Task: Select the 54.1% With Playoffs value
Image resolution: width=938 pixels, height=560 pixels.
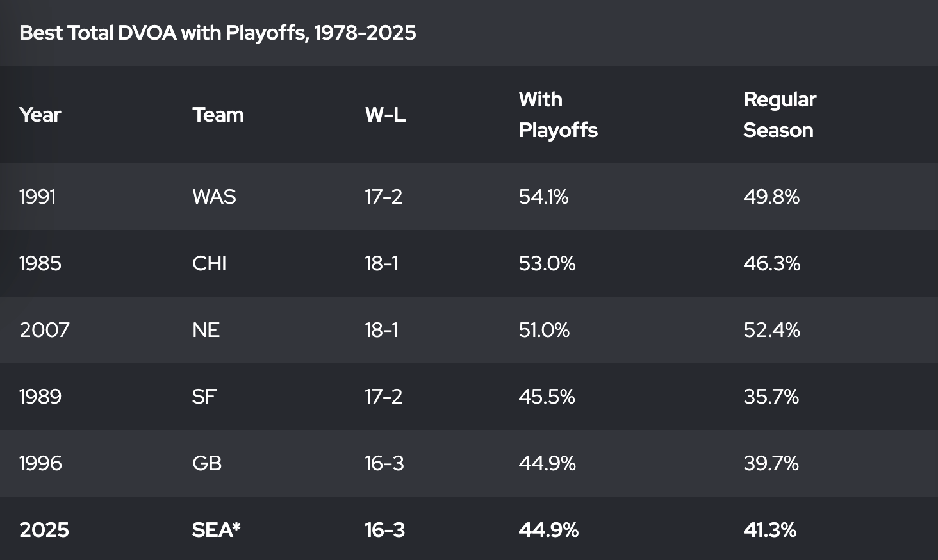Action: click(543, 197)
